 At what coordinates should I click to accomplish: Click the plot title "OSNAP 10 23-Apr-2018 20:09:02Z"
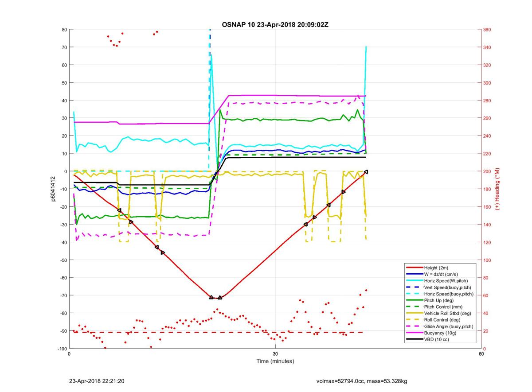point(275,24)
